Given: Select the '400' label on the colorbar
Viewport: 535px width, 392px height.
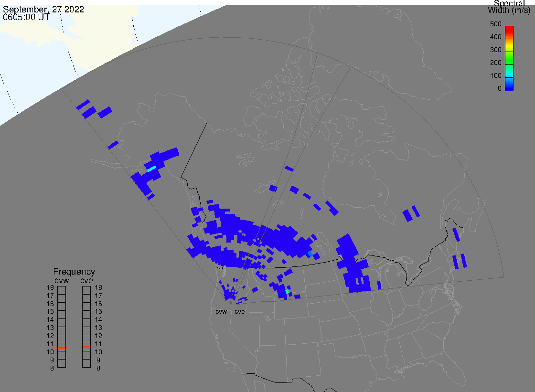Looking at the screenshot, I should tap(495, 37).
